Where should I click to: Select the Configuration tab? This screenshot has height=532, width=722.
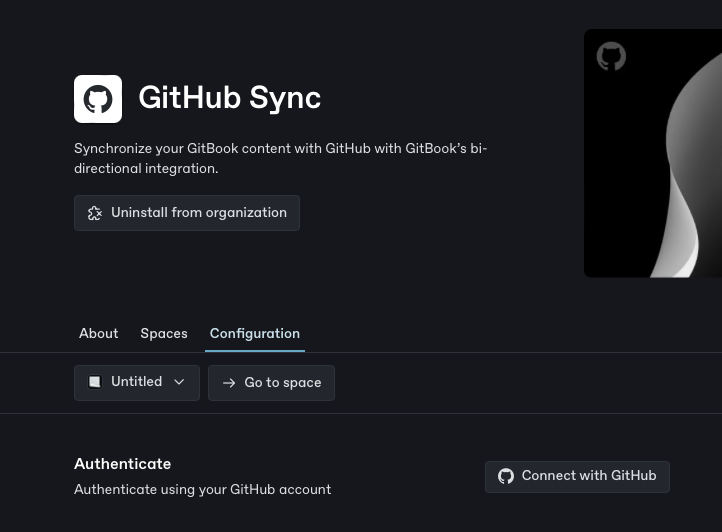(255, 333)
